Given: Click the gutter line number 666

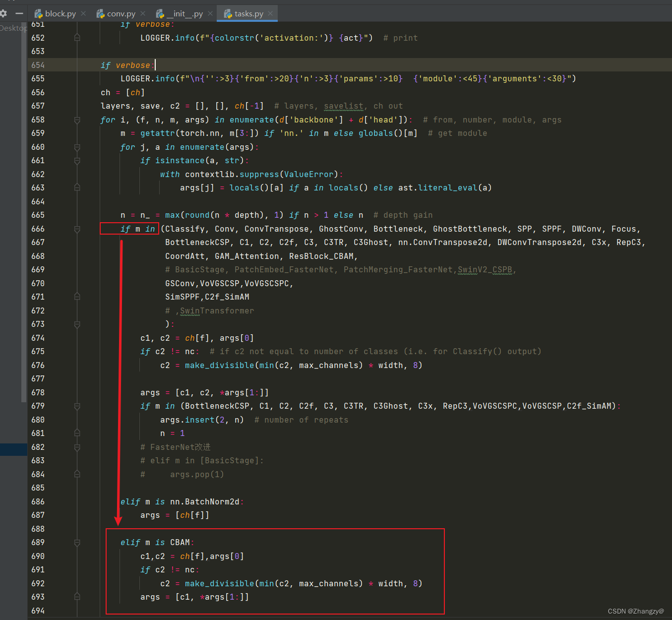Looking at the screenshot, I should [38, 229].
